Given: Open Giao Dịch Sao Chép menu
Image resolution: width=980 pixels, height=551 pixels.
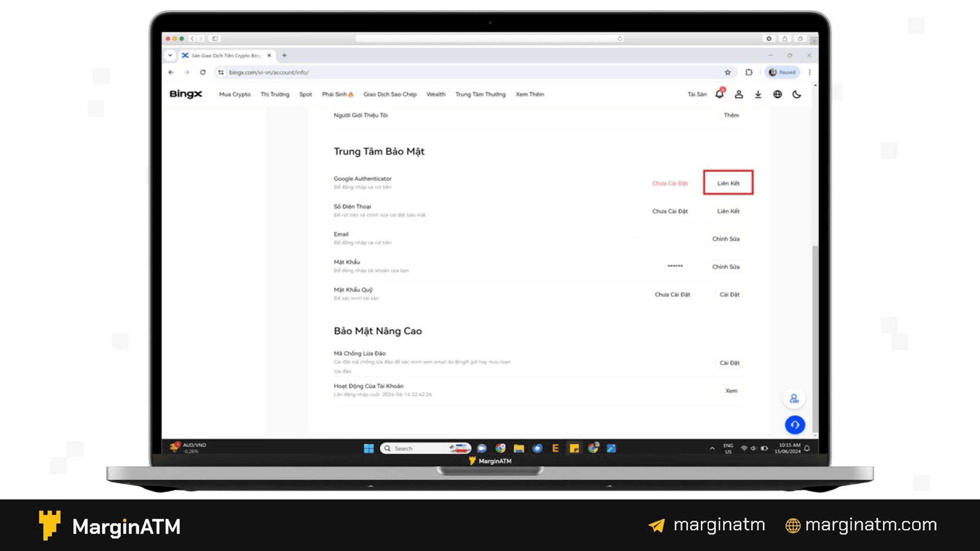Looking at the screenshot, I should click(390, 94).
